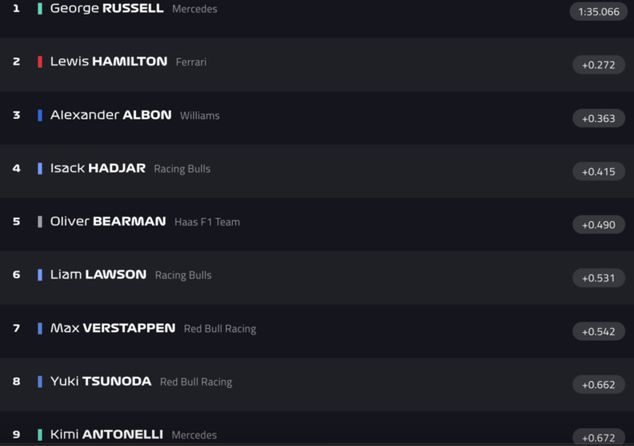Click Yuki Tsunoda's name

[x=100, y=381]
